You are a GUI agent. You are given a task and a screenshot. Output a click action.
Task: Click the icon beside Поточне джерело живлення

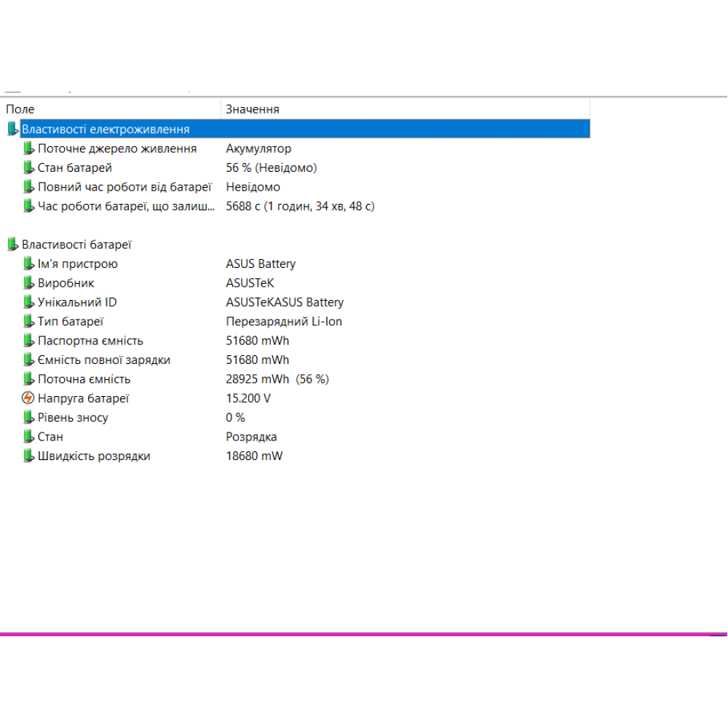(28, 149)
